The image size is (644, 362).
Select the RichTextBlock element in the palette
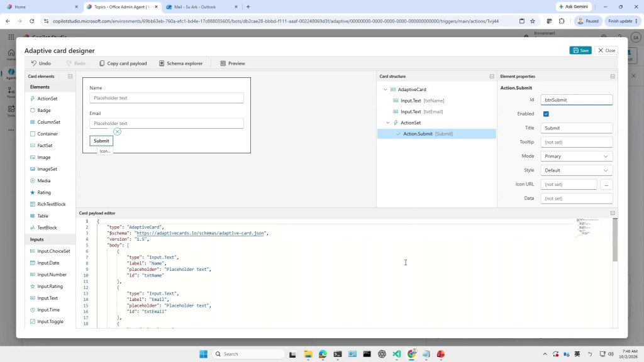click(50, 204)
